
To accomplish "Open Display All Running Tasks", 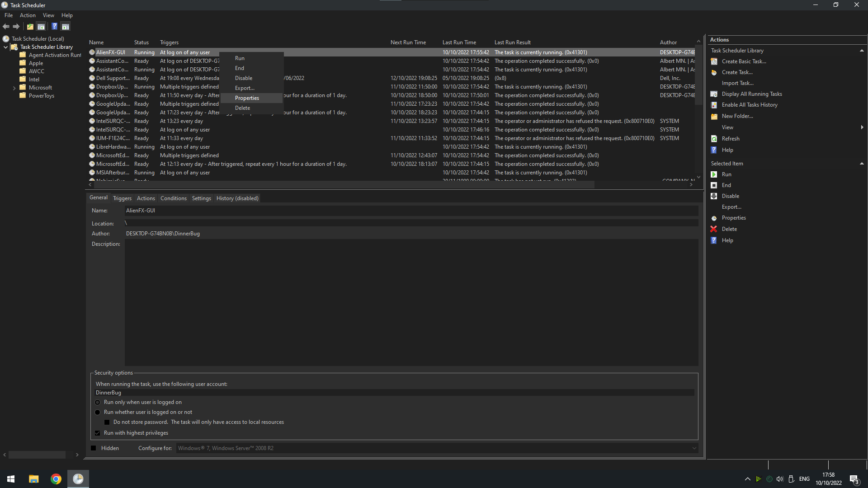I will (x=751, y=94).
